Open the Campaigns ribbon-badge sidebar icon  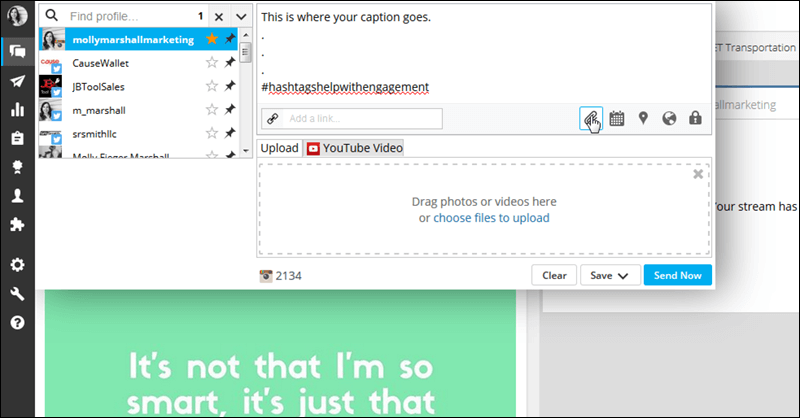pos(17,167)
